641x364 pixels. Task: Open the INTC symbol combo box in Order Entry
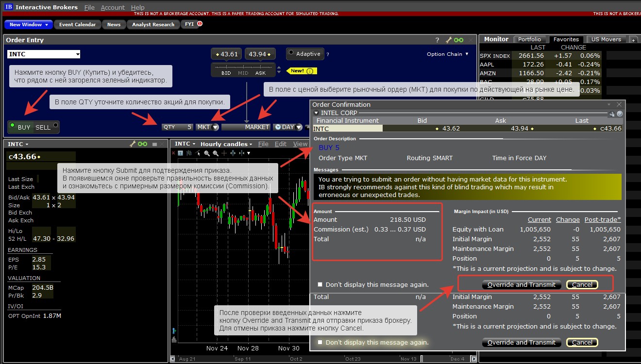[x=44, y=54]
